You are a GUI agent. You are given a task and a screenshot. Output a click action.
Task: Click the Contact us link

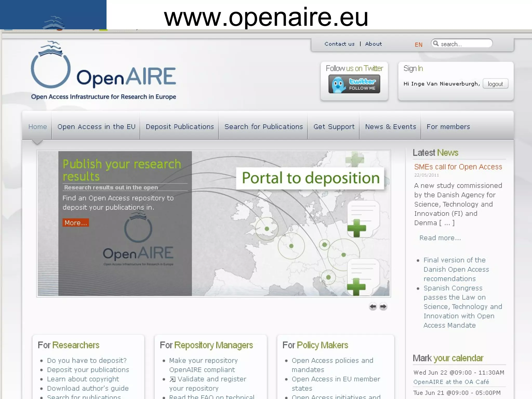(x=340, y=44)
